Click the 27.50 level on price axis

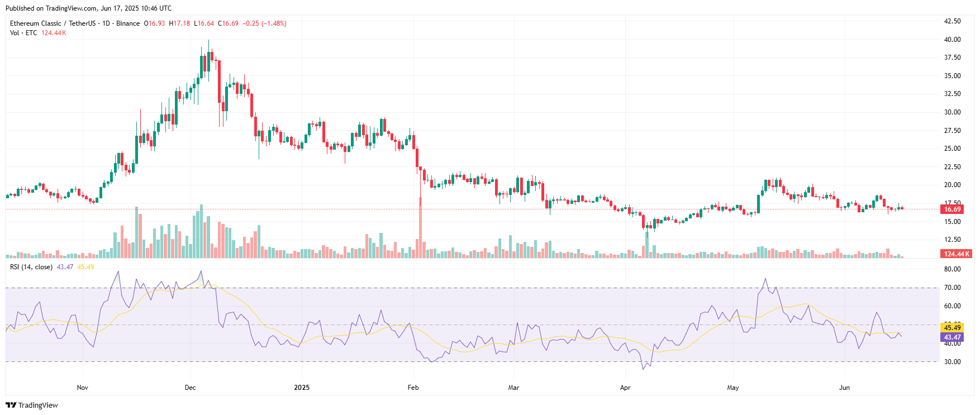952,131
